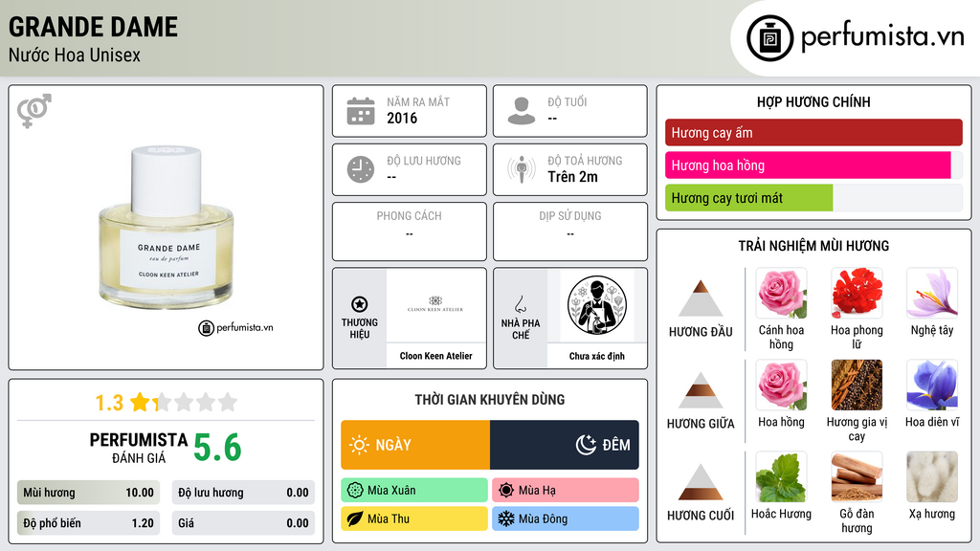Click the Cánh hoa hồng note image

pyautogui.click(x=781, y=294)
